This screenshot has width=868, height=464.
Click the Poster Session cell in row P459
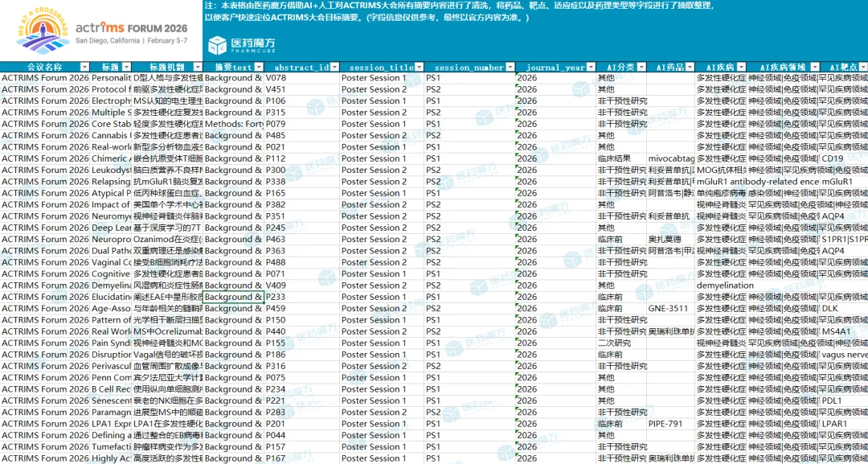[x=383, y=309]
